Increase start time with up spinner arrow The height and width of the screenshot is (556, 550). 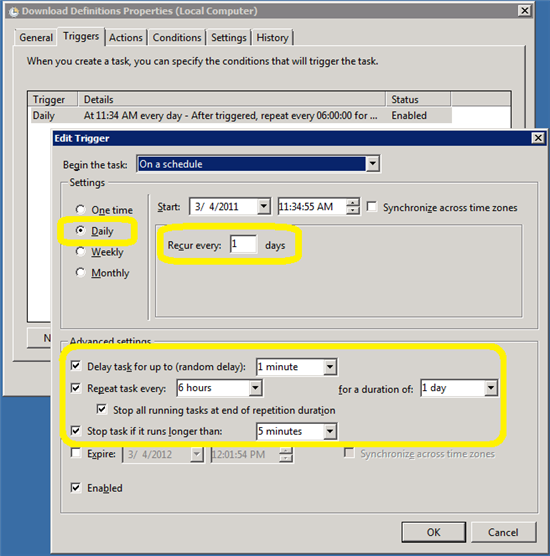click(352, 202)
